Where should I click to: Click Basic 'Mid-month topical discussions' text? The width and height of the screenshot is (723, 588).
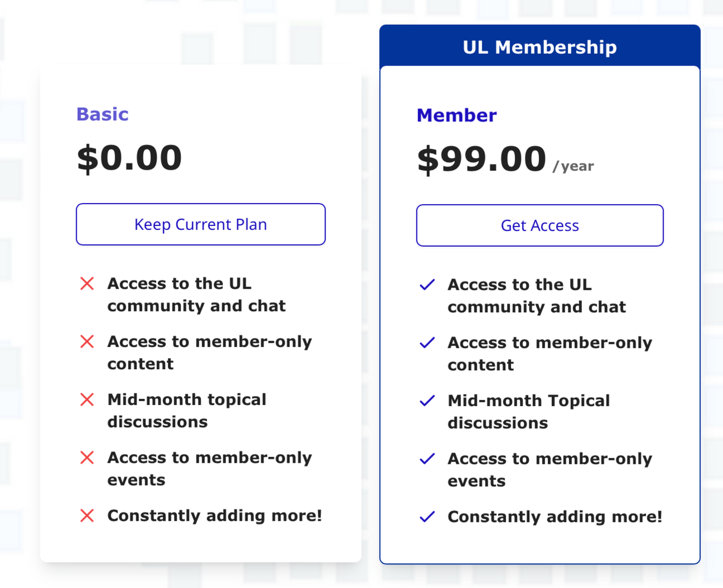pyautogui.click(x=187, y=411)
